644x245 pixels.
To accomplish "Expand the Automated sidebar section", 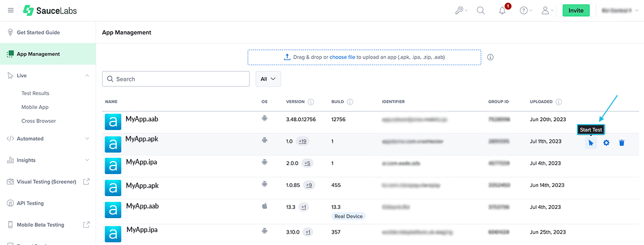I will [87, 139].
